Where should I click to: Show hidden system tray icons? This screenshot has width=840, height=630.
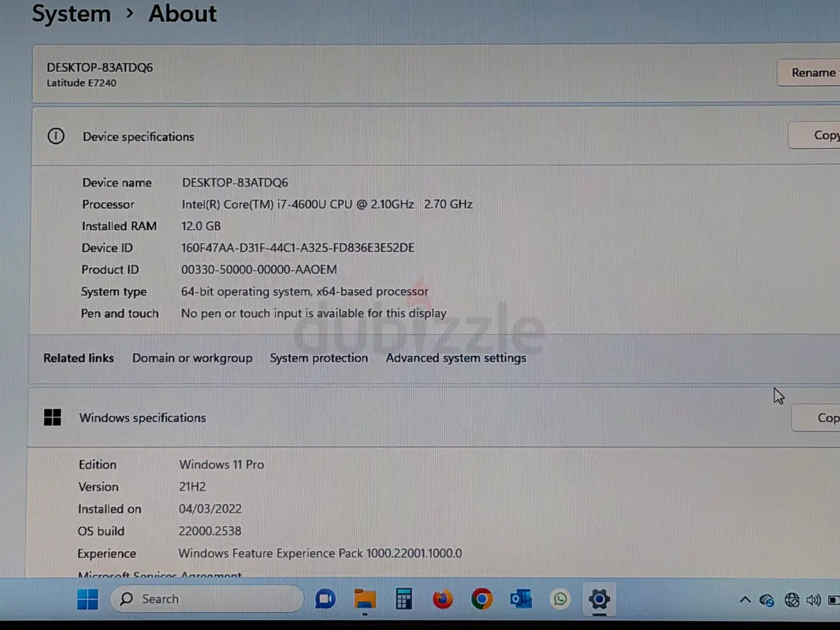(x=745, y=600)
